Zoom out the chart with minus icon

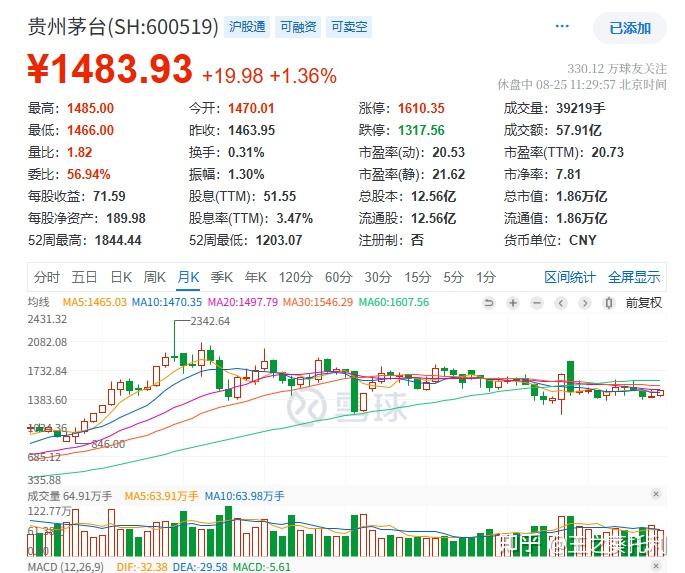tap(537, 303)
